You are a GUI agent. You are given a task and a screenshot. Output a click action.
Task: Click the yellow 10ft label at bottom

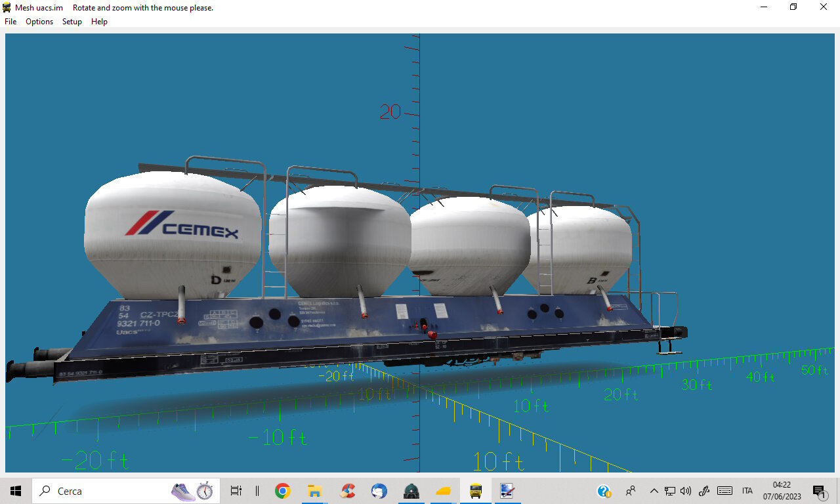coord(498,461)
